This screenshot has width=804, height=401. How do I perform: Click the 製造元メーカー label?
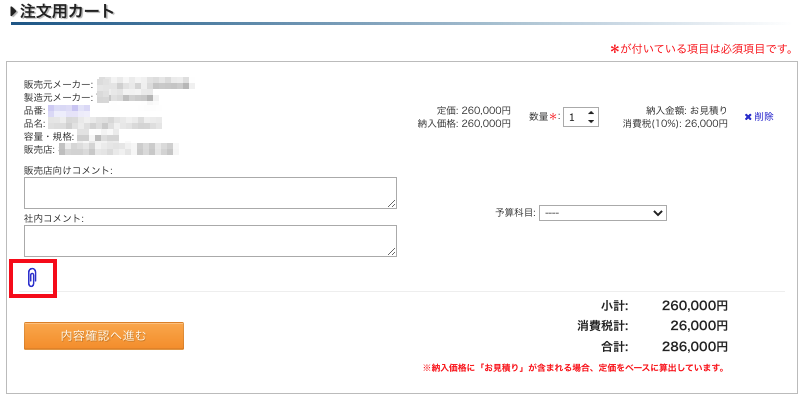point(58,96)
